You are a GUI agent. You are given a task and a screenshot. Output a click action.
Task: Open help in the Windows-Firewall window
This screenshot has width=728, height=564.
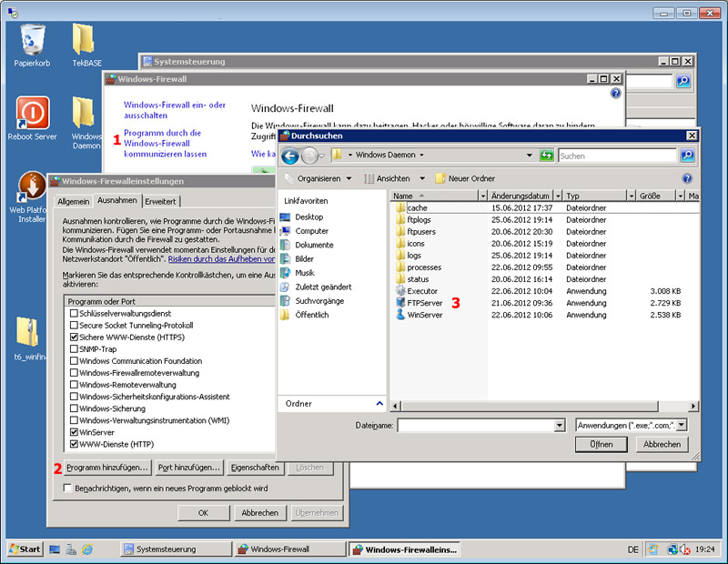coord(616,94)
